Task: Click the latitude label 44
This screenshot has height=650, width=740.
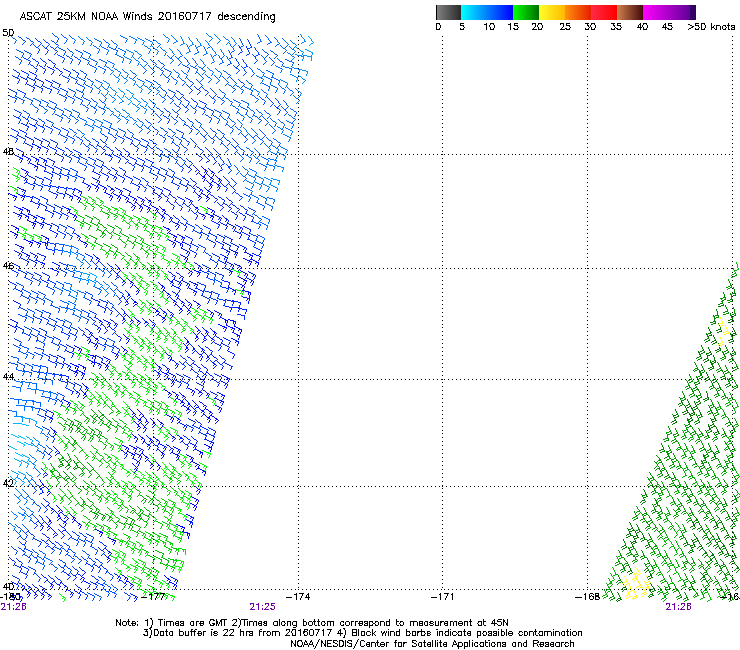Action: point(8,376)
